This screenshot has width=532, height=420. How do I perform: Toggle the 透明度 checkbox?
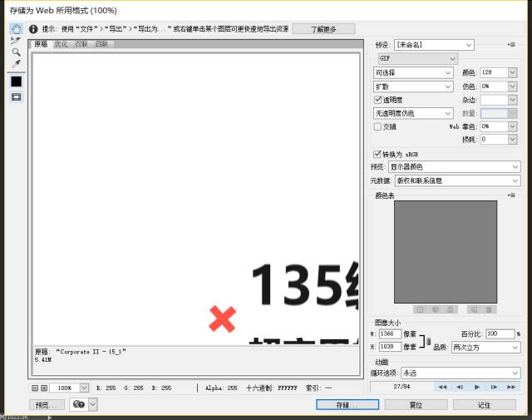point(377,100)
